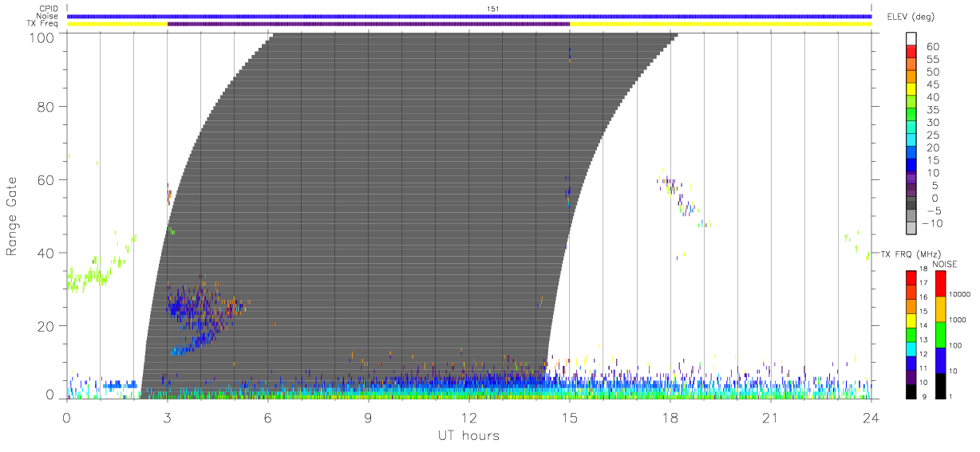980x452 pixels.
Task: Click the black 9–10 swatch in TX FRQ colorbar
Action: tap(911, 391)
